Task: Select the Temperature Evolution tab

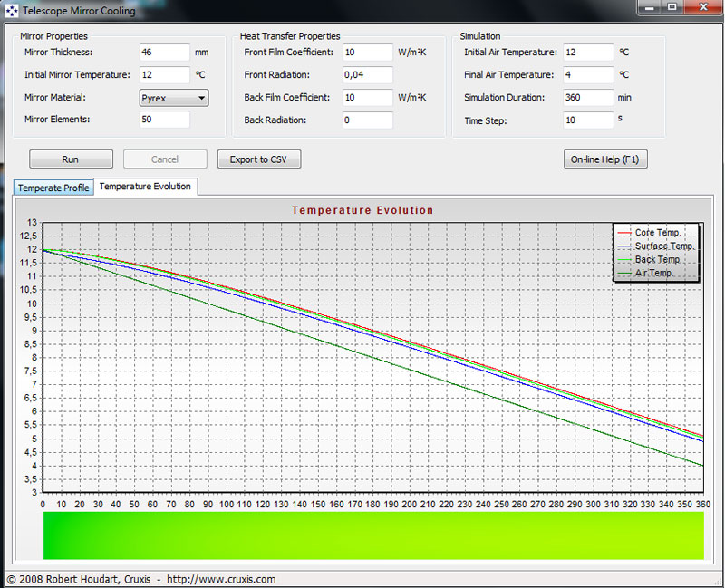Action: (x=145, y=187)
